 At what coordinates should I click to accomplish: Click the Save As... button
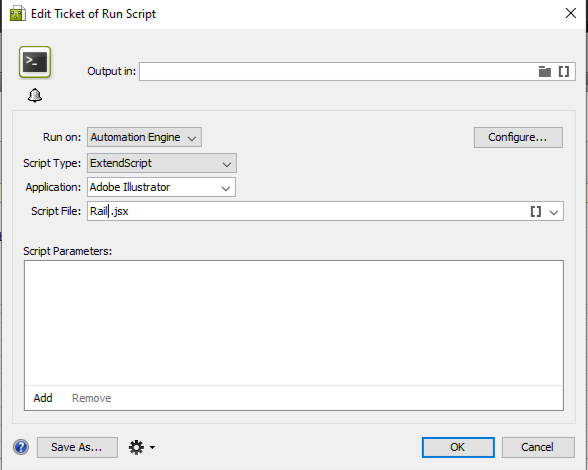click(77, 447)
